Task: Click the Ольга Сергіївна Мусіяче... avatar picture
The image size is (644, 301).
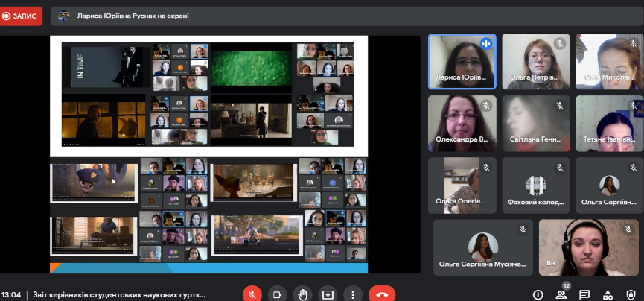Action: click(x=483, y=247)
